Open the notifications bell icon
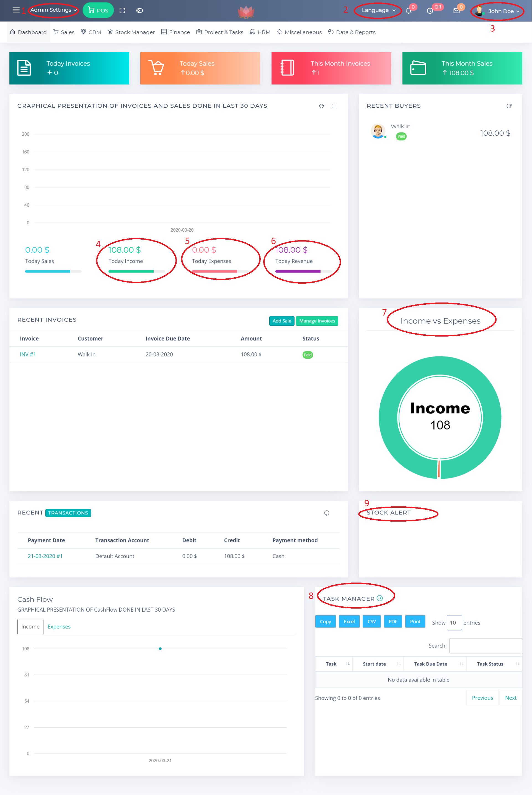Viewport: 532px width, 795px height. (409, 11)
